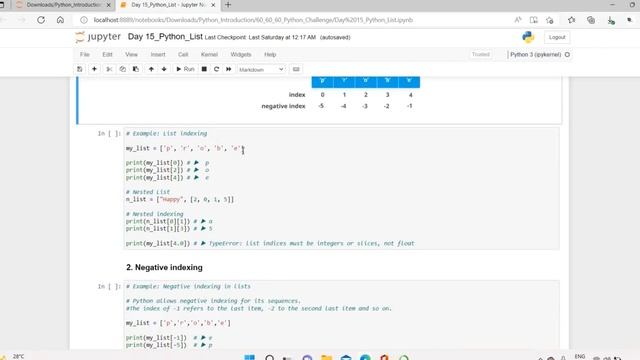Open Immersive Reader book icon
Image resolution: width=640 pixels, height=360 pixels.
[533, 20]
